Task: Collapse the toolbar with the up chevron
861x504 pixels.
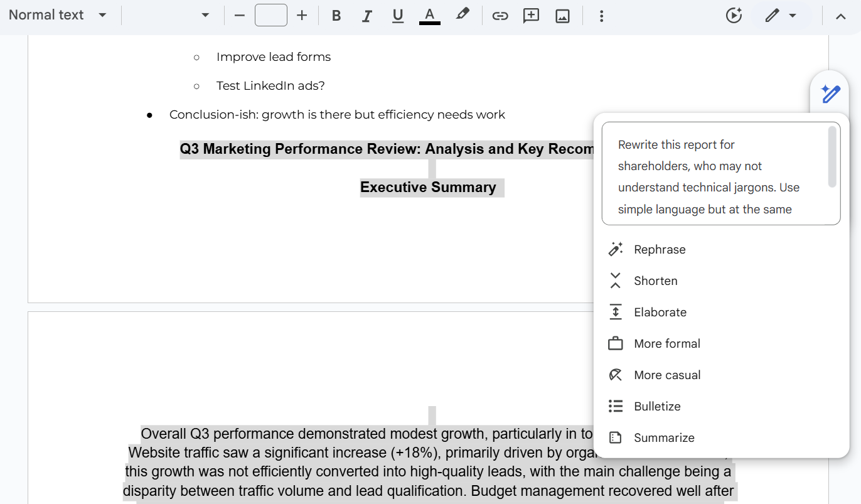Action: 841,16
